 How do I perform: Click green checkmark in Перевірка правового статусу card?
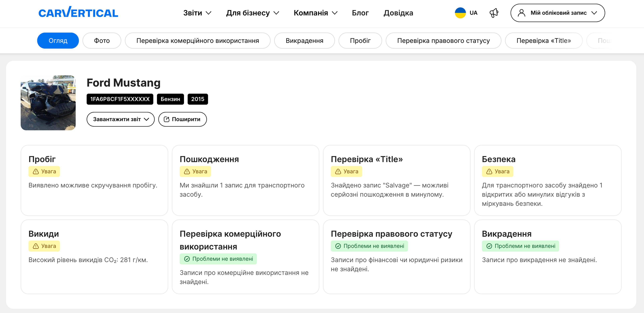point(338,246)
